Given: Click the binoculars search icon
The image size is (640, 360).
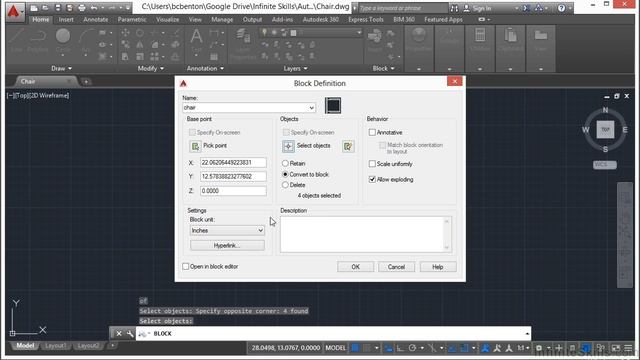Looking at the screenshot, I should [454, 8].
